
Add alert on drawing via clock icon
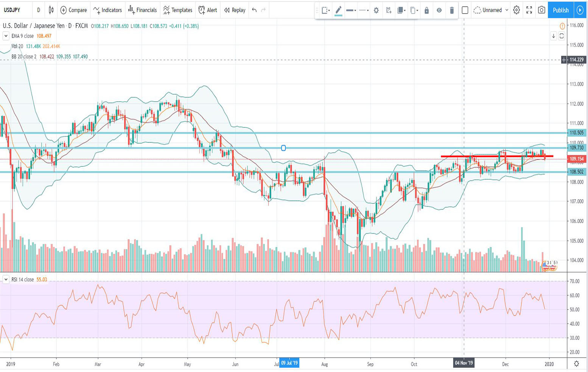pos(389,11)
